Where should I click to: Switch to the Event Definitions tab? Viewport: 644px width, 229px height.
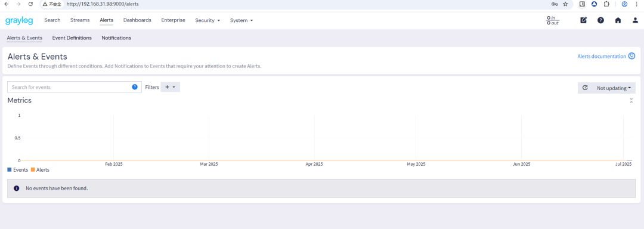[72, 38]
